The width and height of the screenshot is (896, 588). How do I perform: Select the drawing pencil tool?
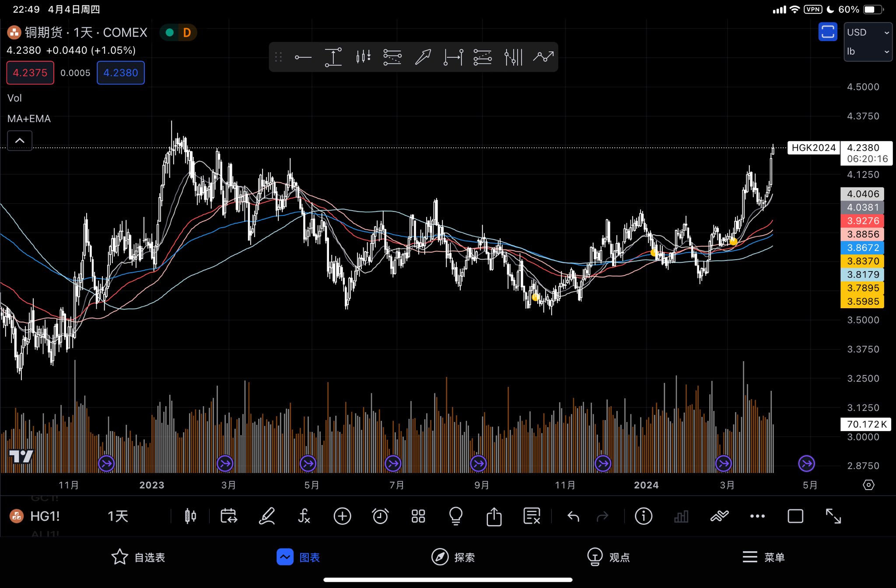pos(266,516)
